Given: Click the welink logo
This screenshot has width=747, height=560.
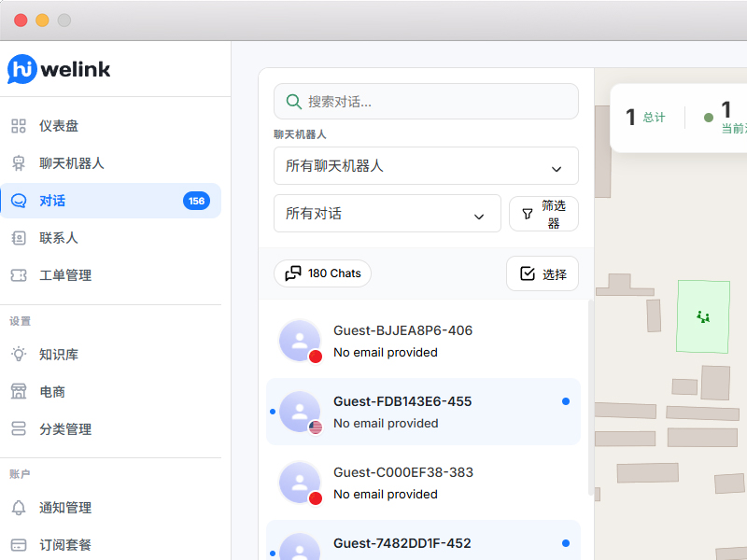Looking at the screenshot, I should pos(59,69).
